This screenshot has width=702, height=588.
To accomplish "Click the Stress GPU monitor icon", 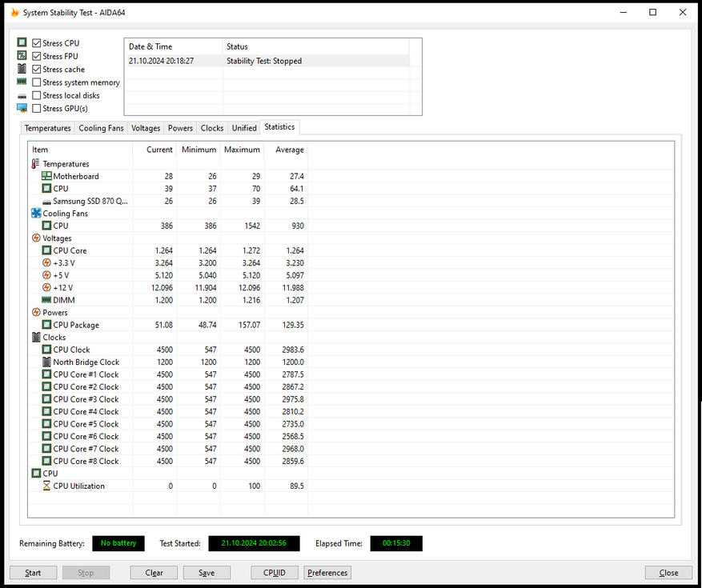I will (22, 108).
